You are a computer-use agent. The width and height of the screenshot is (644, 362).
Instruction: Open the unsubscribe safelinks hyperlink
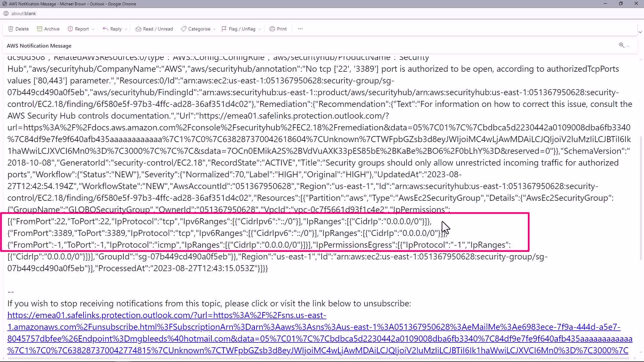pos(167,315)
